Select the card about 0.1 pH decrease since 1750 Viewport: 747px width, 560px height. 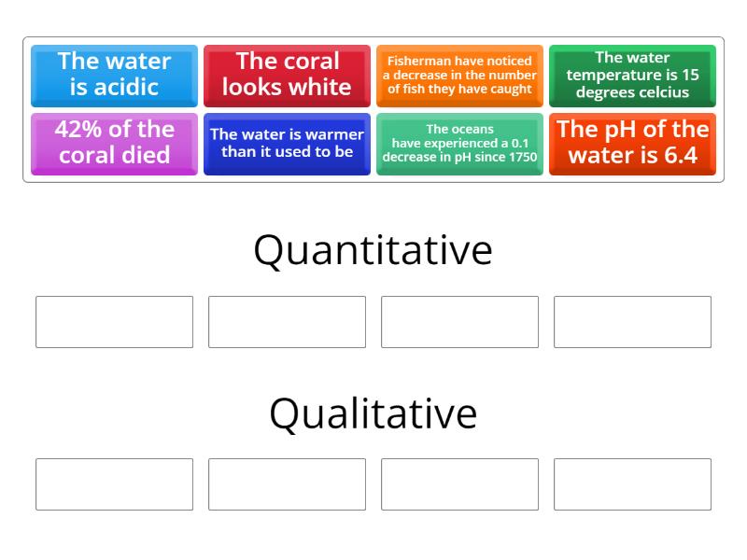[x=459, y=144]
